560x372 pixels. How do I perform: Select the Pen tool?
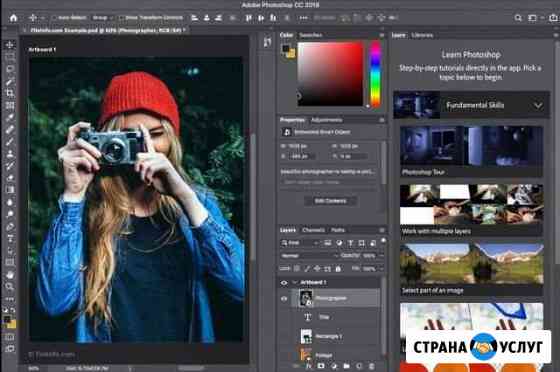(x=10, y=226)
